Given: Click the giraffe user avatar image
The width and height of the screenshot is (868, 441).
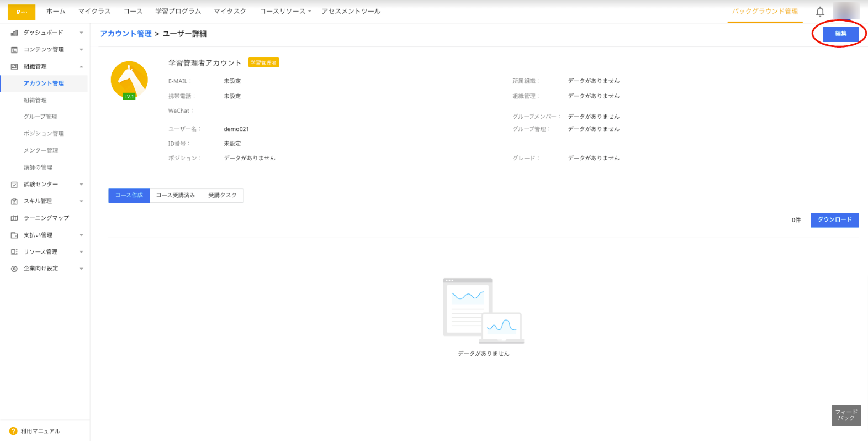Looking at the screenshot, I should [x=129, y=80].
